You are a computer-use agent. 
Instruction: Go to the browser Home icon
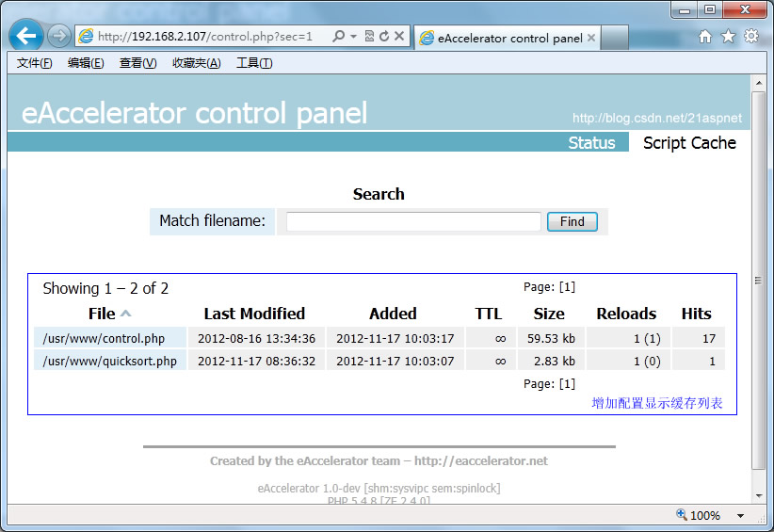[705, 36]
